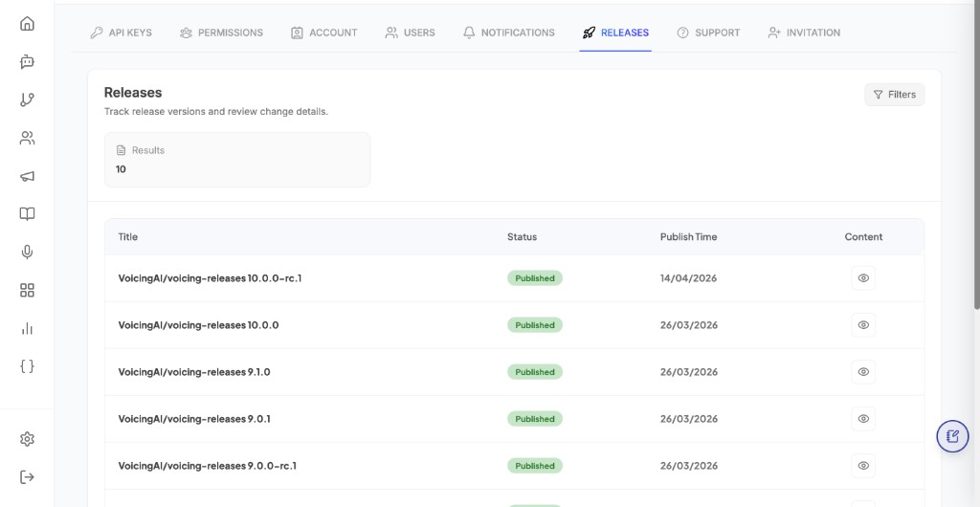
Task: Select title VoicingAI/voicing-releases 9.1.0
Action: click(193, 372)
